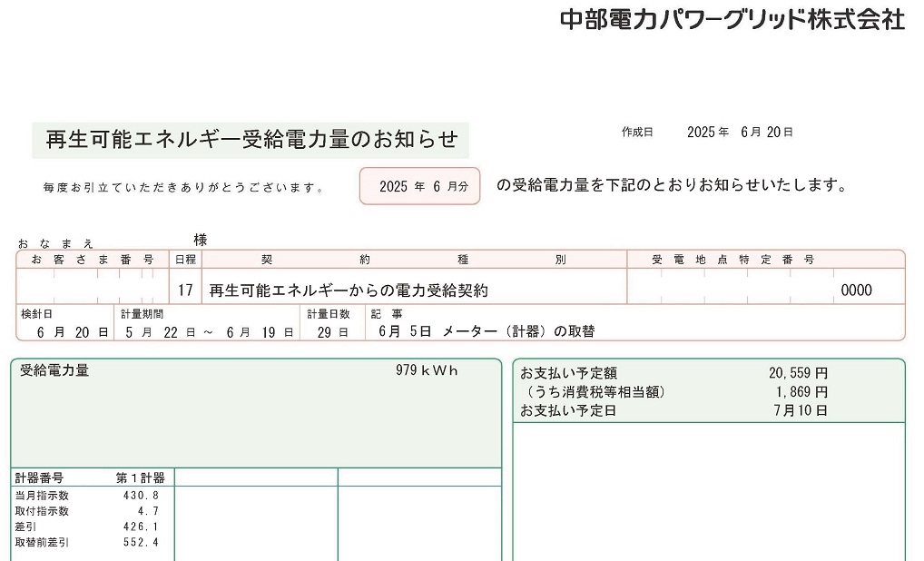Click the 作成日 label
The height and width of the screenshot is (561, 924).
637,132
